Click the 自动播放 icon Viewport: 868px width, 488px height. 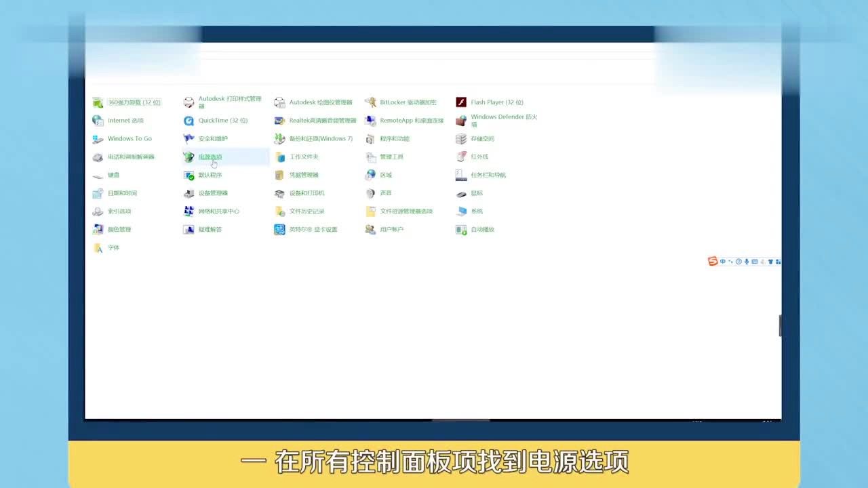click(x=461, y=230)
